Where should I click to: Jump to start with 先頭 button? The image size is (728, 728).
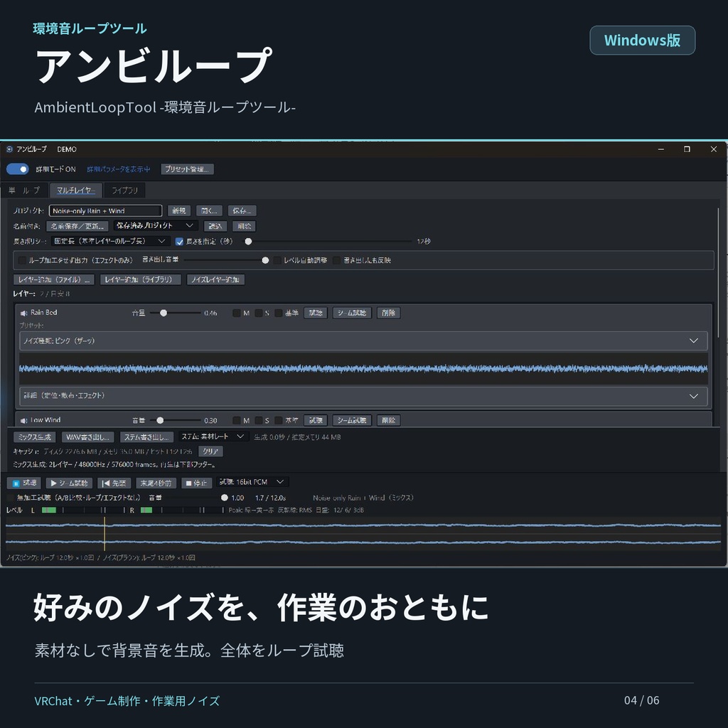click(114, 483)
